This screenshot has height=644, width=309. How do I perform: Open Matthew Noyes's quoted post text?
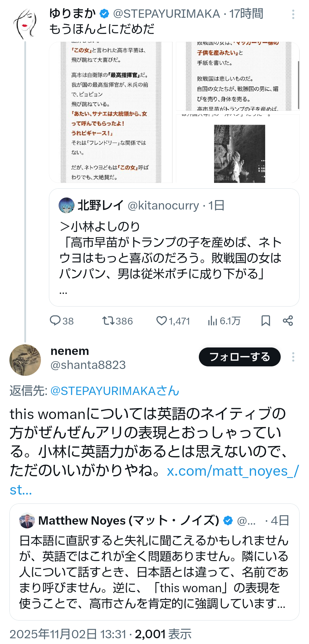click(154, 572)
